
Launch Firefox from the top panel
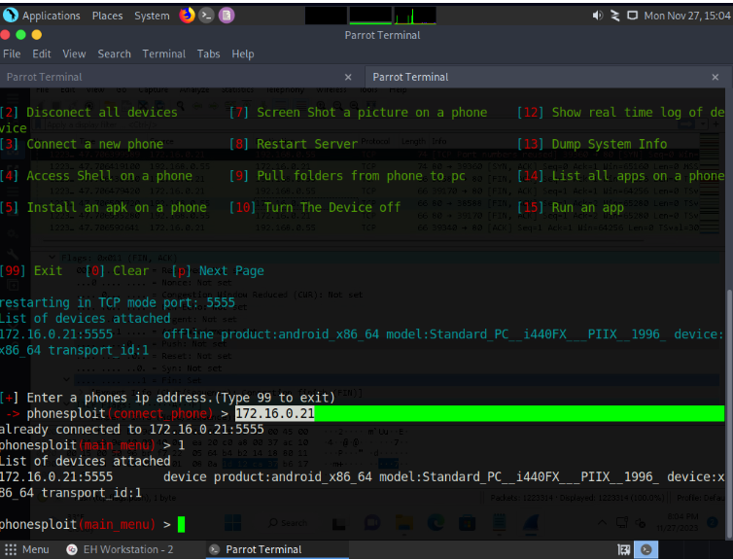(187, 16)
